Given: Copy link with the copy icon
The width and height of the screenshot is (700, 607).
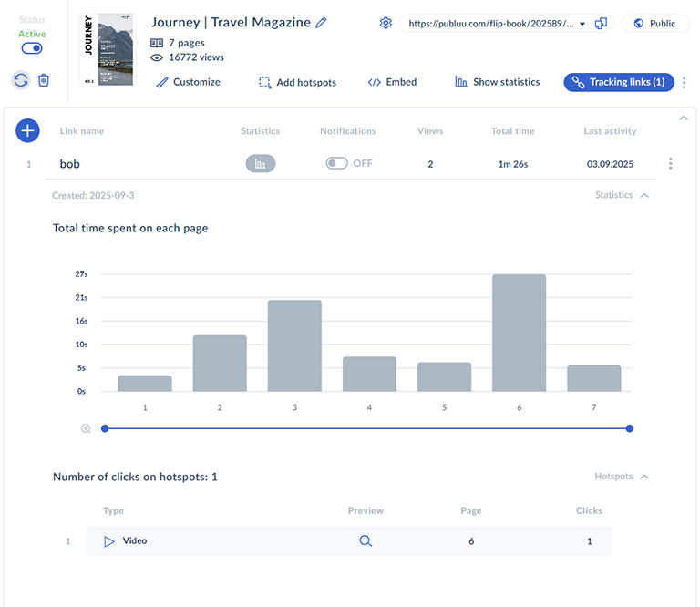Looking at the screenshot, I should (601, 23).
